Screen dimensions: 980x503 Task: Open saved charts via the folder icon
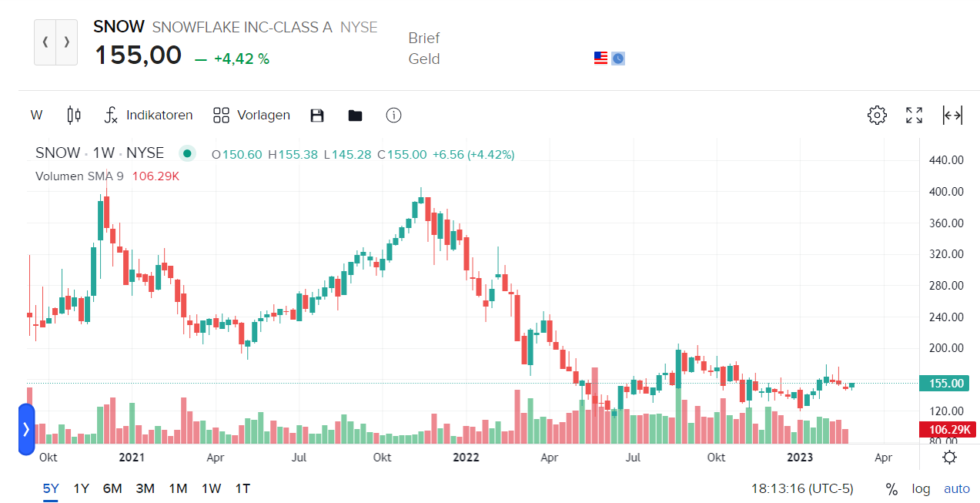click(355, 116)
